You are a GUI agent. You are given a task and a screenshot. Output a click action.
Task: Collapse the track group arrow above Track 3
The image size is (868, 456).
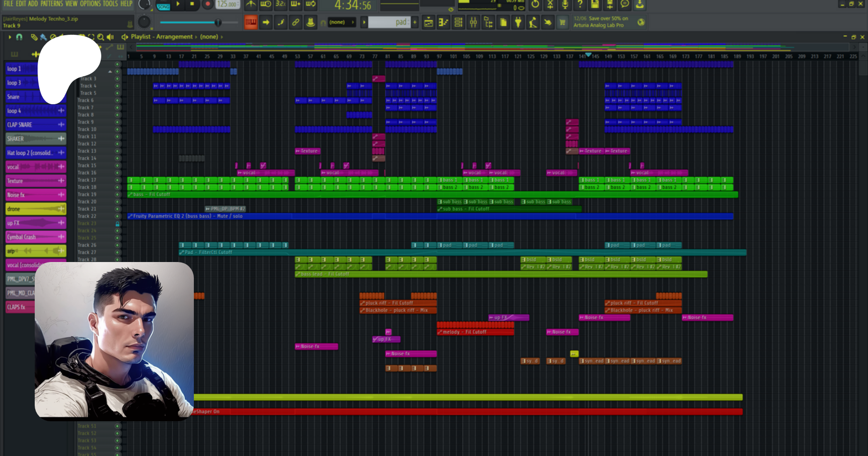point(110,71)
